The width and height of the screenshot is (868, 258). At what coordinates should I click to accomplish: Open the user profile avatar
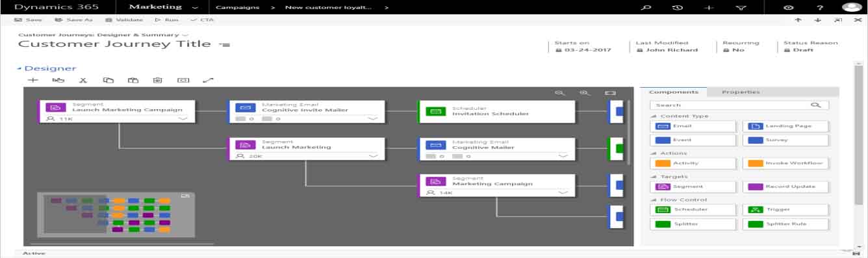pyautogui.click(x=851, y=7)
